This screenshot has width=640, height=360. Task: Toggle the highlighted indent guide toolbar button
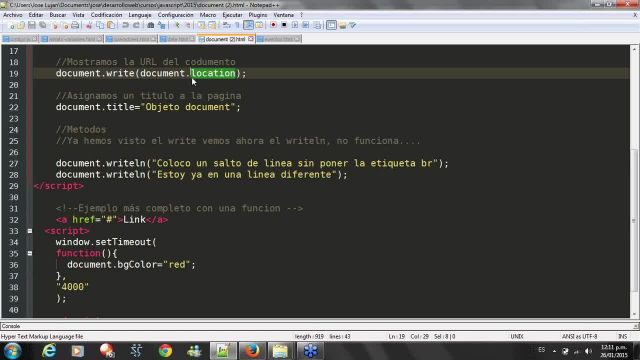[248, 25]
